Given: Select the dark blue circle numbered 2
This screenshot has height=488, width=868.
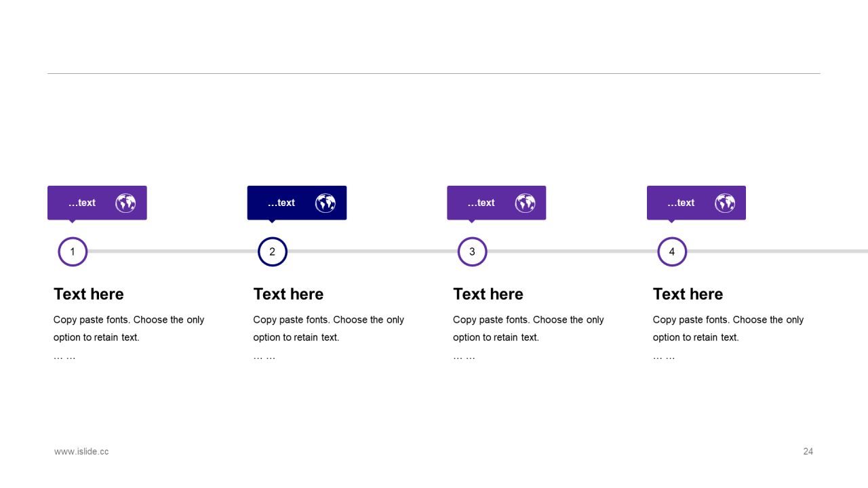Looking at the screenshot, I should 273,252.
